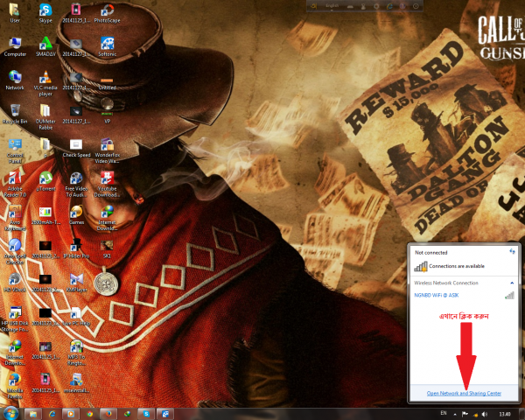The width and height of the screenshot is (525, 420).
Task: Open the Free Video To Audio shortcut
Action: click(76, 185)
